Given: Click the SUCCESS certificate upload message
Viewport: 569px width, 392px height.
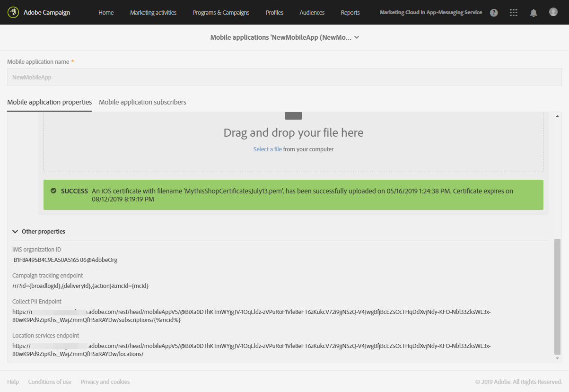Looking at the screenshot, I should pos(293,195).
